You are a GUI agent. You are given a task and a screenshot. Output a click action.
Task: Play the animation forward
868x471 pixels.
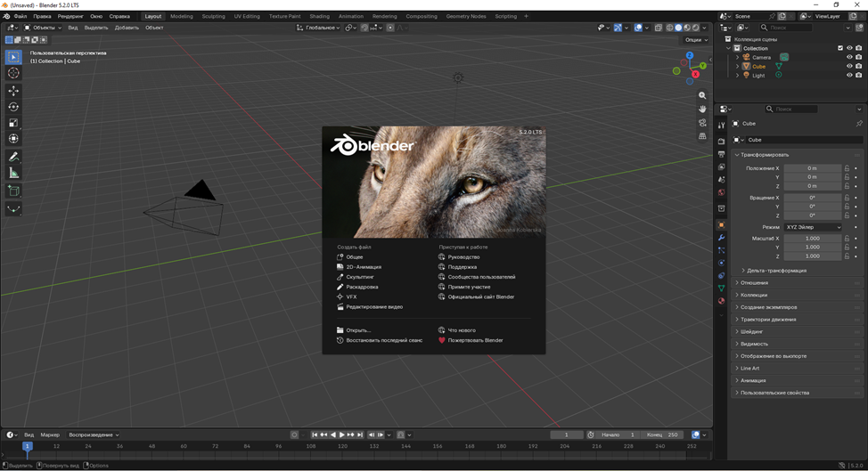pos(341,435)
